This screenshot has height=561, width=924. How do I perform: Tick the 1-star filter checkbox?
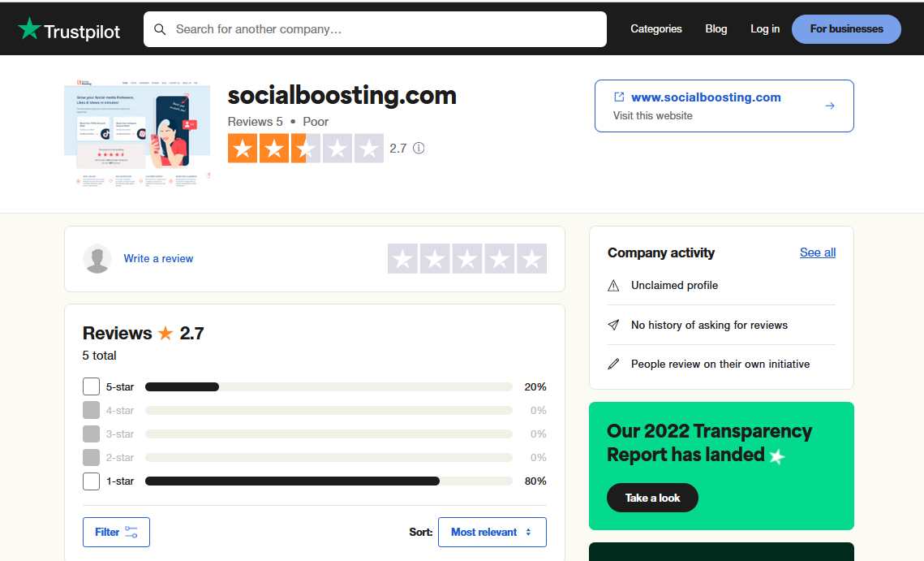tap(92, 481)
